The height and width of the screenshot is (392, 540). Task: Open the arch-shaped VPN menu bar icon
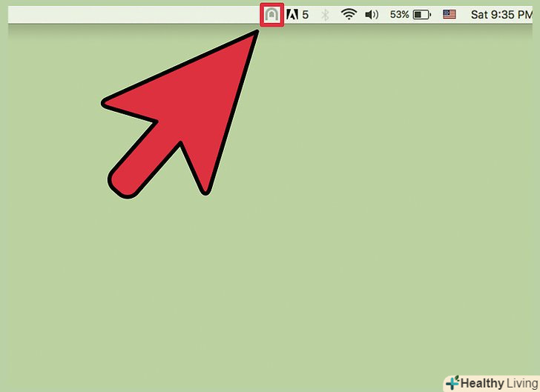[x=271, y=15]
